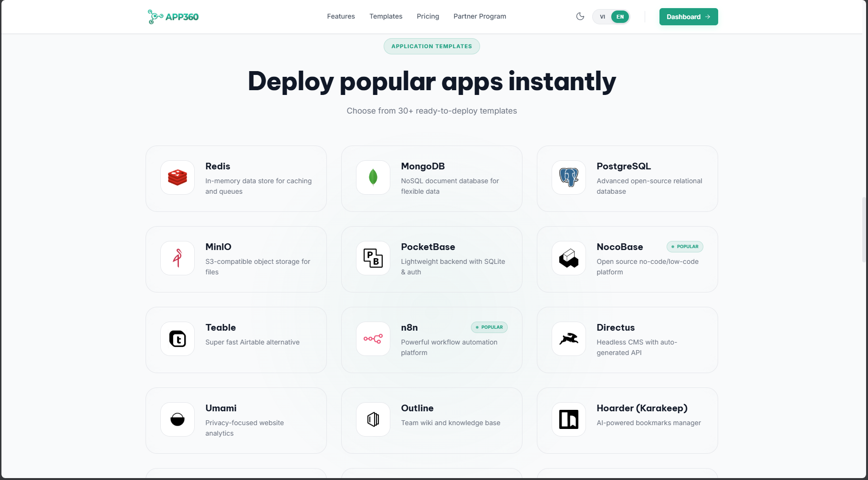Select the Directus template title

[x=616, y=327]
